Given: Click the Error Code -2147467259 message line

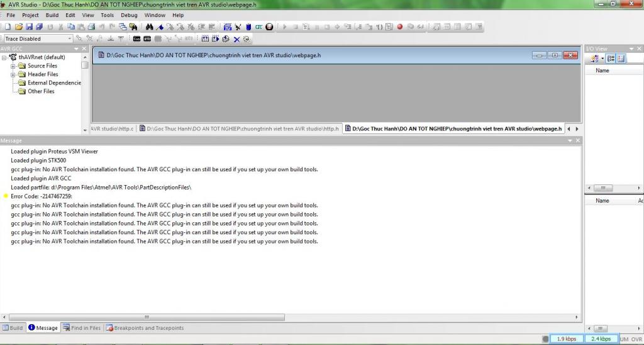Looking at the screenshot, I should tap(42, 196).
